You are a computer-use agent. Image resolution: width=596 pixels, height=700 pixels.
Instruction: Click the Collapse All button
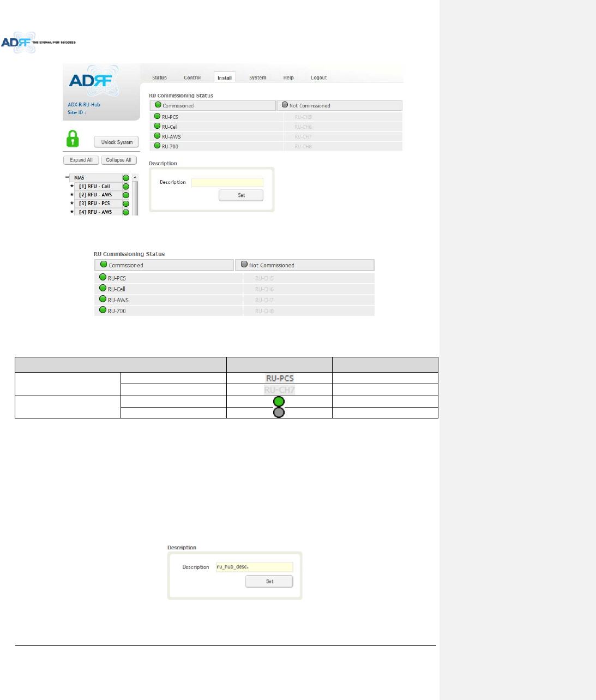[x=118, y=160]
